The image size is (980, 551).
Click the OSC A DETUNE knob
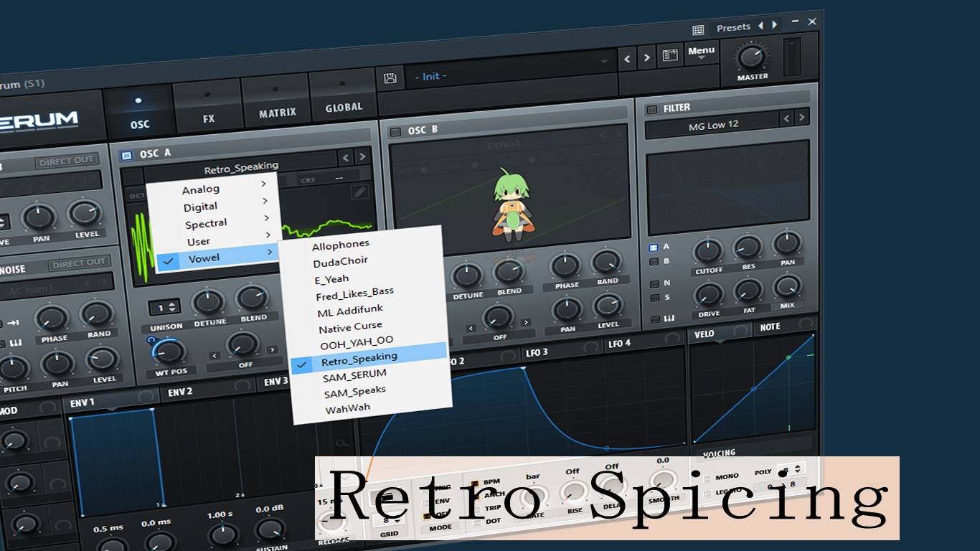pos(209,303)
